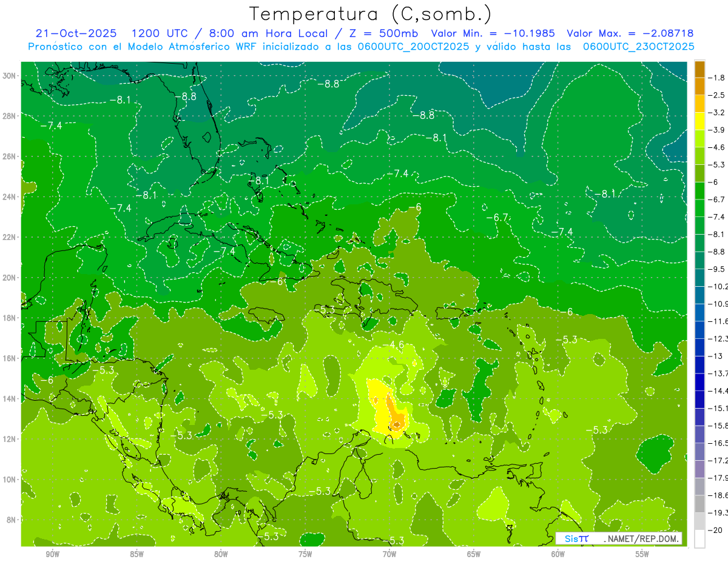Click the '14N' latitude axis label
Viewport: 728px width, 562px height.
coord(10,398)
